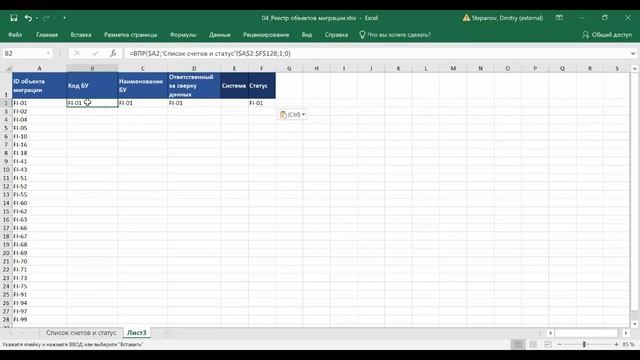
Task: Open the Paste Options (Ctrl) dropdown
Action: click(x=292, y=115)
